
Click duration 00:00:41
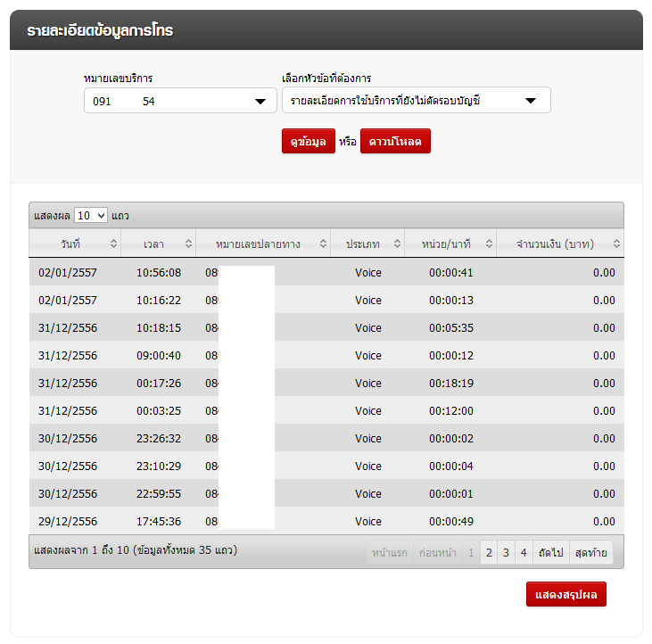[451, 273]
